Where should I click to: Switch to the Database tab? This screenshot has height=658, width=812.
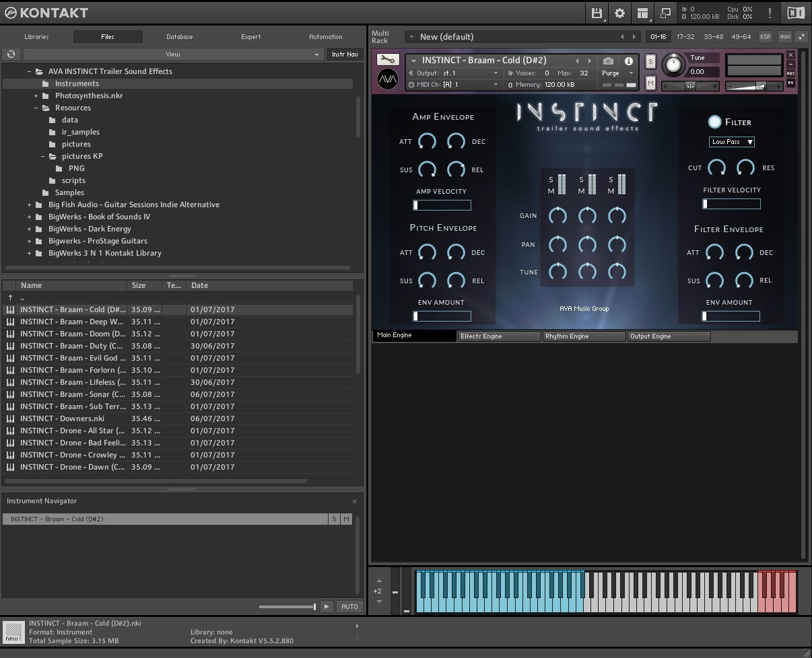click(x=180, y=37)
